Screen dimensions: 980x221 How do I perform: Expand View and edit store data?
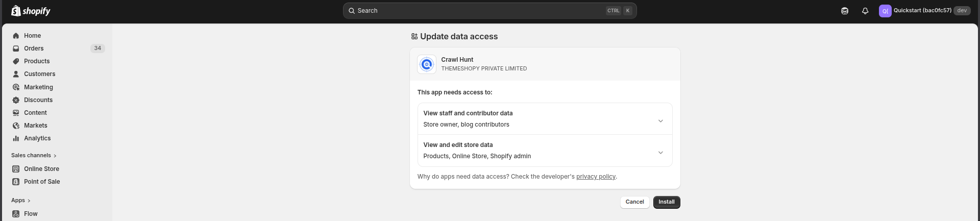[660, 153]
